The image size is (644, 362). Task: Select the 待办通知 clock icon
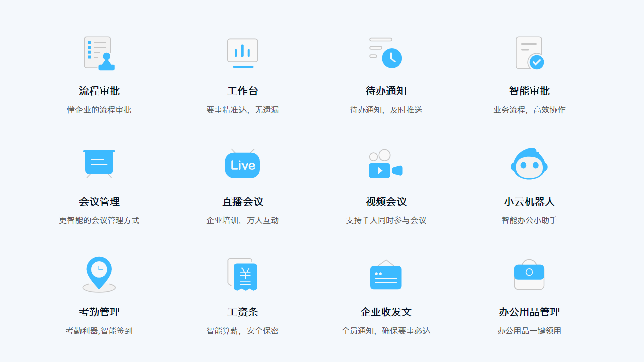[386, 53]
